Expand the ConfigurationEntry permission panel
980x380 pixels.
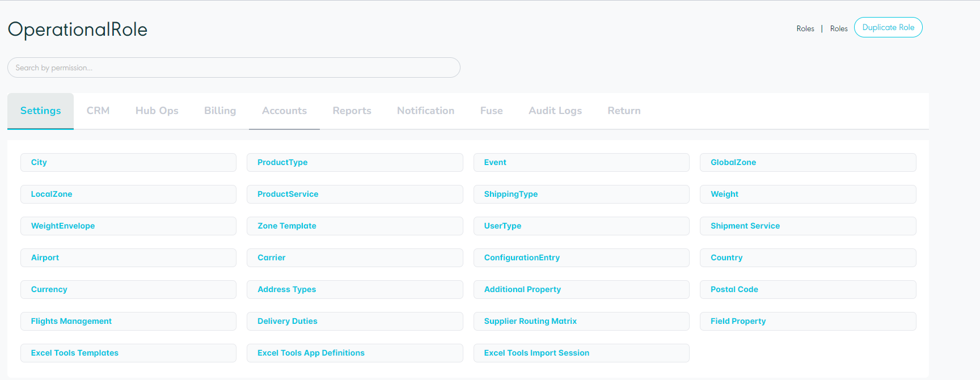click(x=581, y=257)
